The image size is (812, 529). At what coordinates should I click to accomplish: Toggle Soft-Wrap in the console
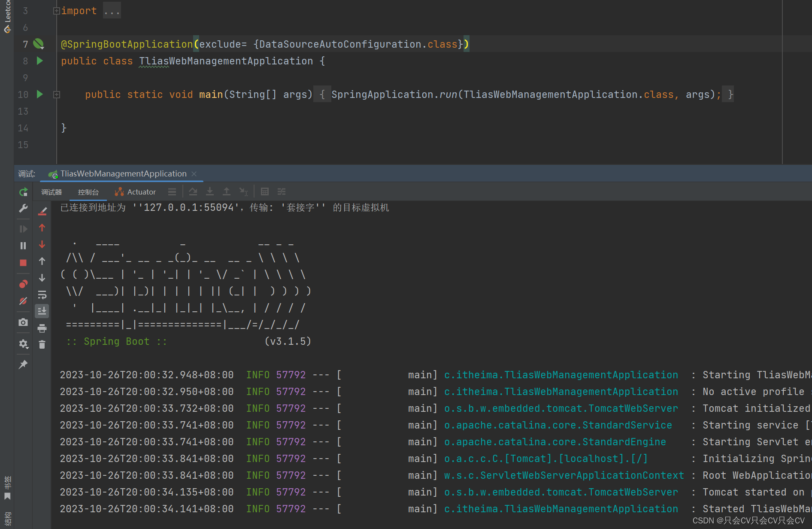point(42,295)
